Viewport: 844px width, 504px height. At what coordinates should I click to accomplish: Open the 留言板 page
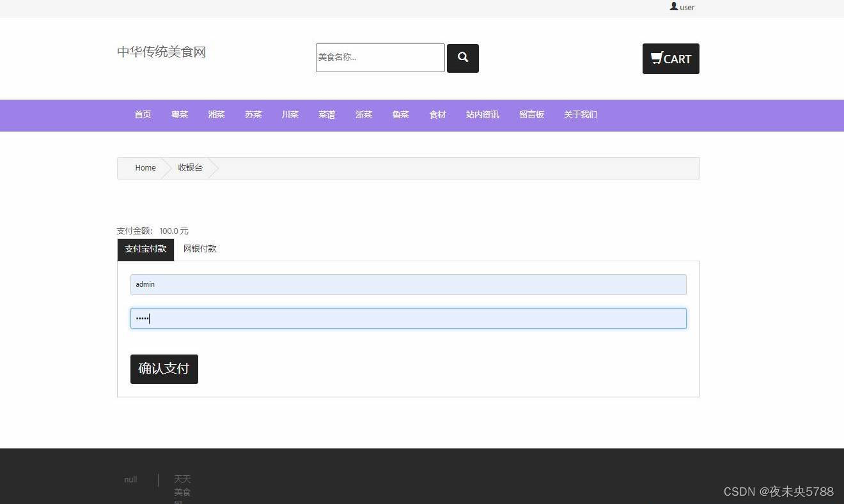[531, 115]
